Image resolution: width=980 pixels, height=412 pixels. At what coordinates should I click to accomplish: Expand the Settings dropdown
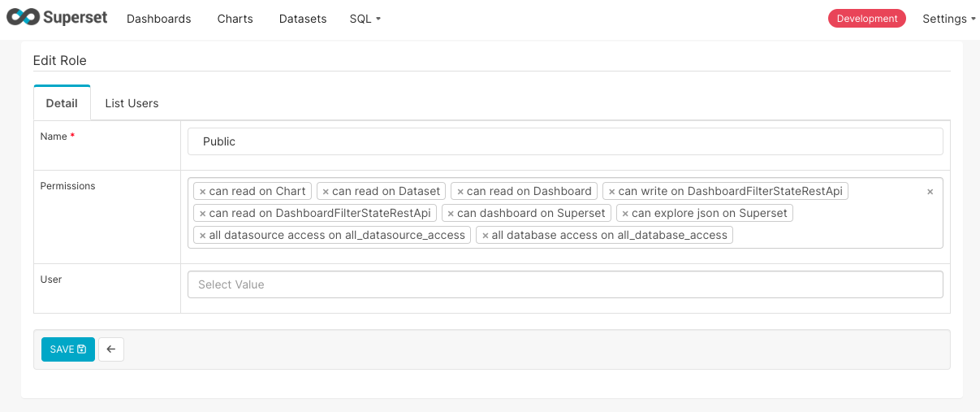(x=948, y=19)
